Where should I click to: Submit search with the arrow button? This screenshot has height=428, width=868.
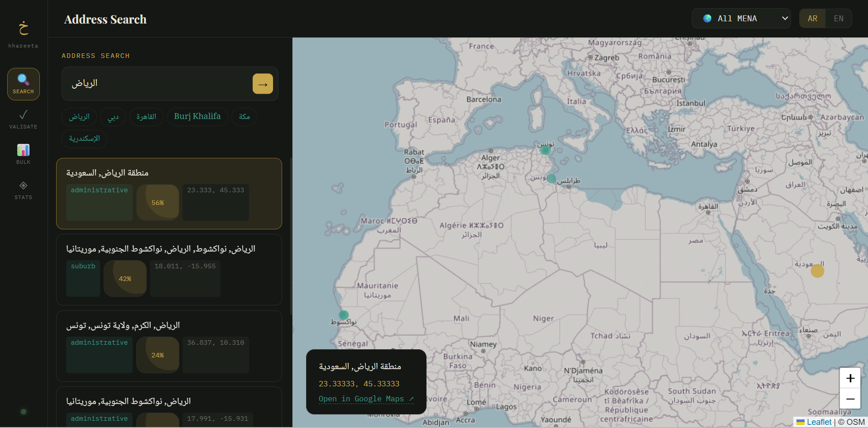[x=263, y=84]
